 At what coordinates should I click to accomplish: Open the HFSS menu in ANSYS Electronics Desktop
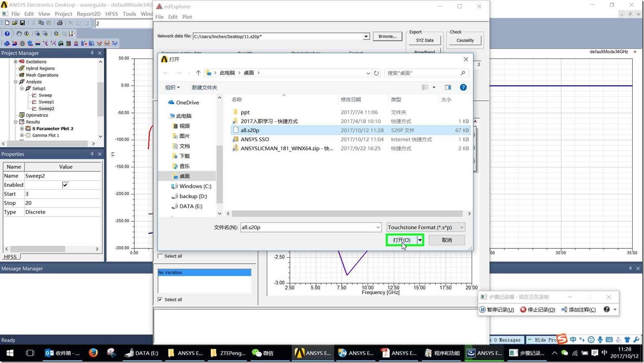(112, 14)
